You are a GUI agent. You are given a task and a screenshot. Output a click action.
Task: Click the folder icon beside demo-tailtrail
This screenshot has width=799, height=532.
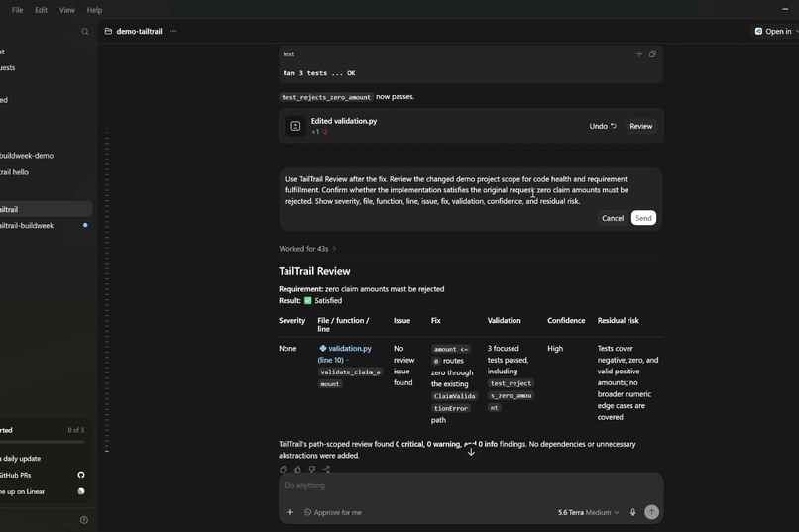(x=108, y=31)
